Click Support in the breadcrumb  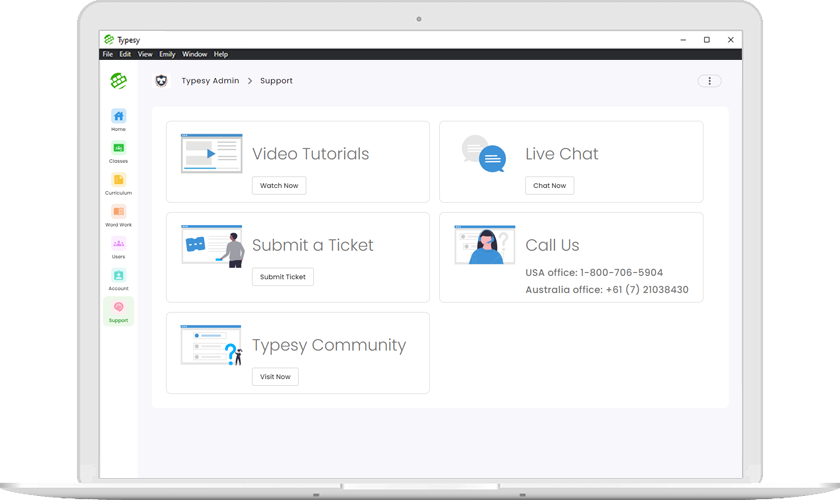pyautogui.click(x=276, y=81)
